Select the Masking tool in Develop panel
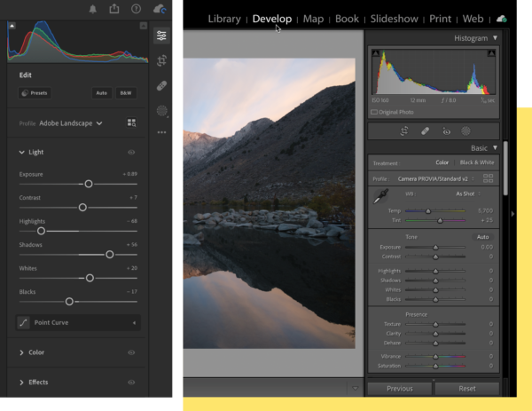This screenshot has height=411, width=532. click(465, 130)
